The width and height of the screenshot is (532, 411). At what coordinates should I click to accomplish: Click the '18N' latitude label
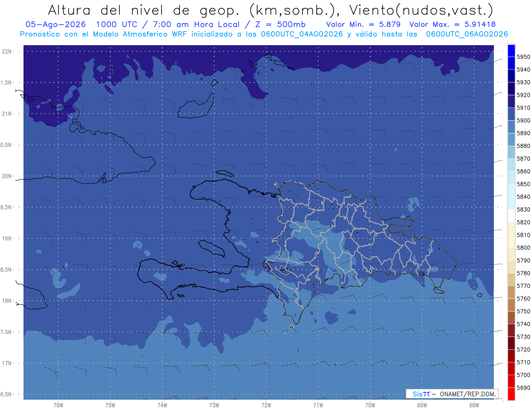coord(8,301)
